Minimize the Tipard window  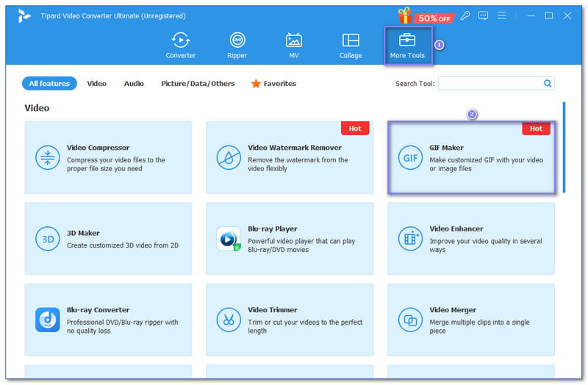coord(531,15)
